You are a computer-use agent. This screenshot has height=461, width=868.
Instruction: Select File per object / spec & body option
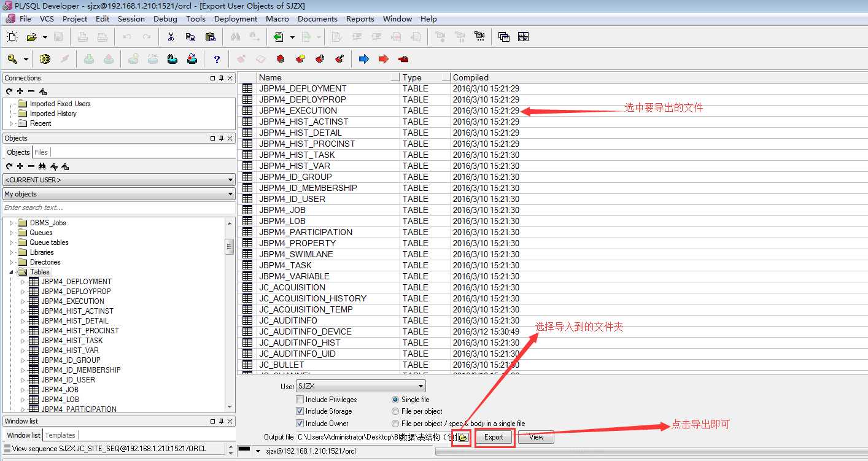395,424
